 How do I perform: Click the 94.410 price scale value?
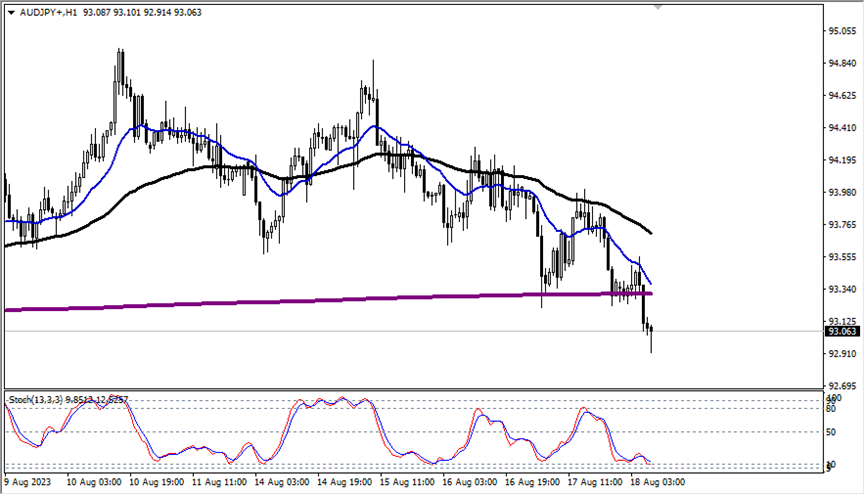pyautogui.click(x=842, y=128)
